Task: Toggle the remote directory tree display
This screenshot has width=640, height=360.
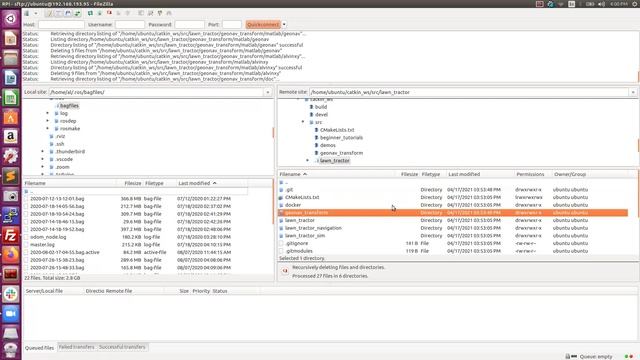Action: pos(68,13)
